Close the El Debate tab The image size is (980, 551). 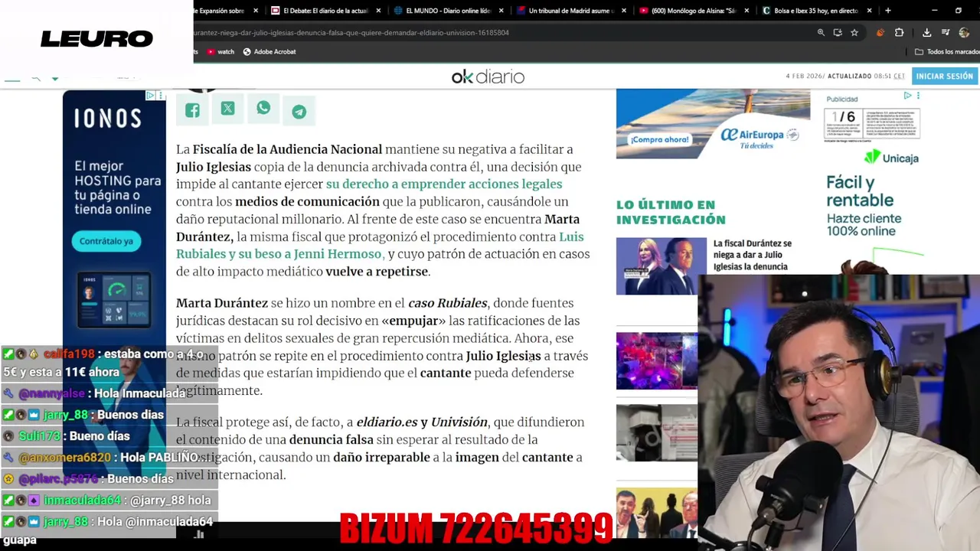pyautogui.click(x=378, y=11)
